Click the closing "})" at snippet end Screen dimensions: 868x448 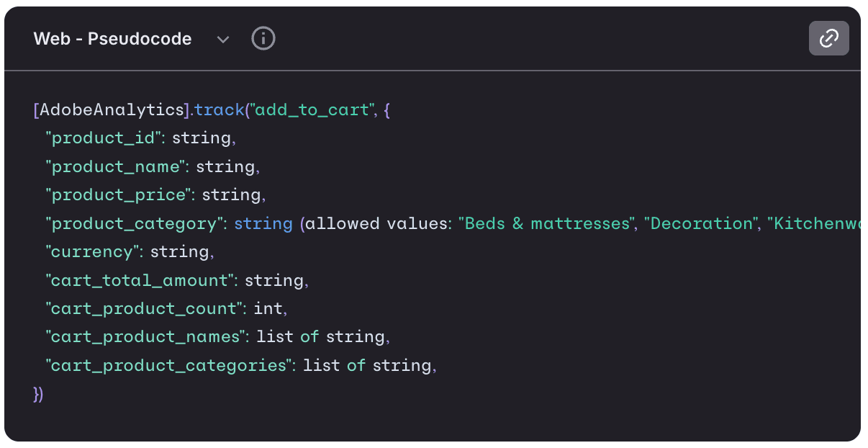coord(36,394)
